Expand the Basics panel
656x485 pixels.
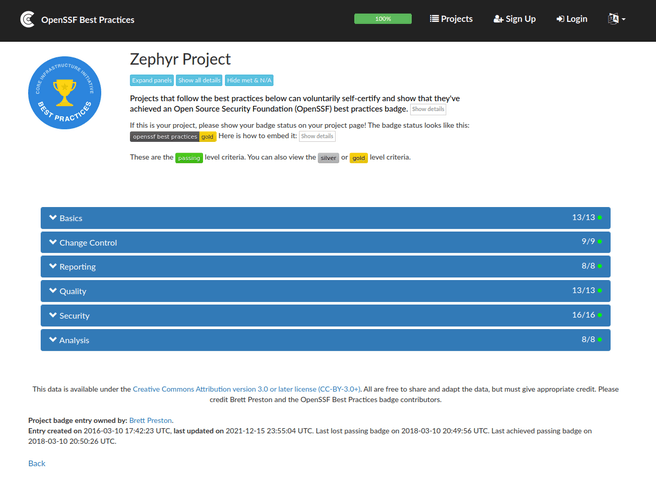pyautogui.click(x=325, y=218)
